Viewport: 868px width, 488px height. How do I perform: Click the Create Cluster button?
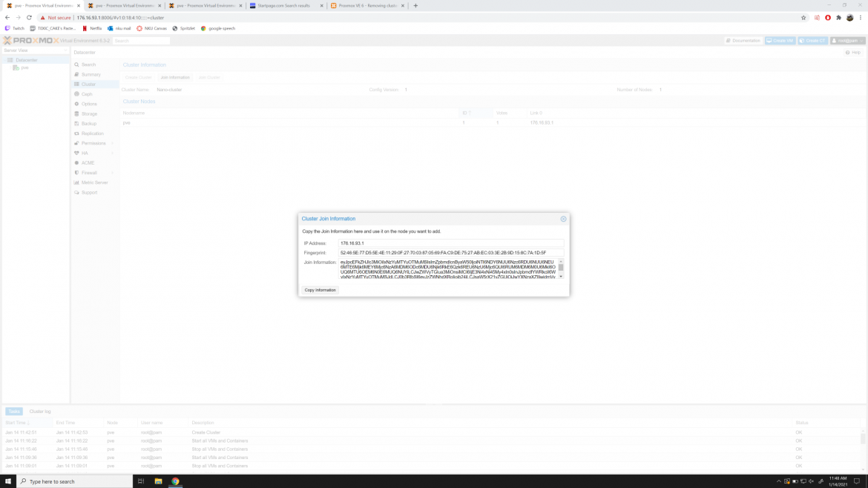[x=139, y=77]
